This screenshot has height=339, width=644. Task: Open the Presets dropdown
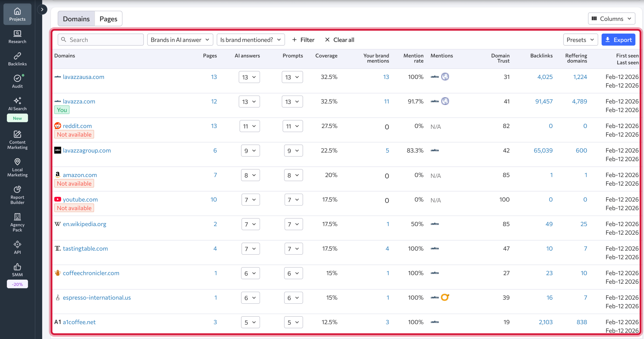click(x=580, y=40)
